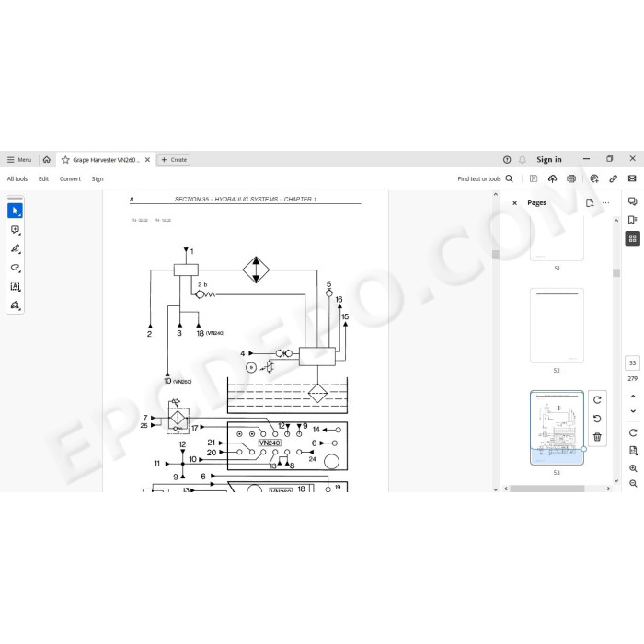Viewport: 644px width, 644px height.
Task: Open the Convert menu
Action: pyautogui.click(x=70, y=178)
